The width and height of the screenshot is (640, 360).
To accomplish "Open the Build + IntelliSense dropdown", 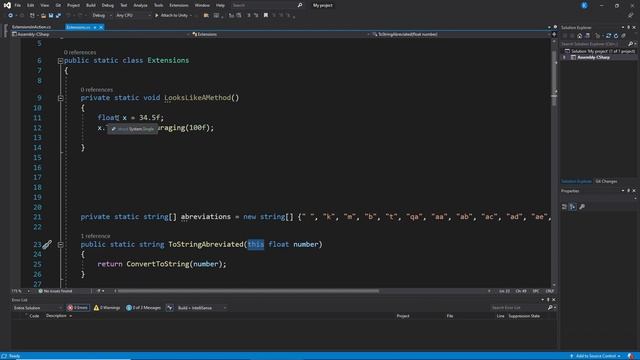I will tap(202, 308).
